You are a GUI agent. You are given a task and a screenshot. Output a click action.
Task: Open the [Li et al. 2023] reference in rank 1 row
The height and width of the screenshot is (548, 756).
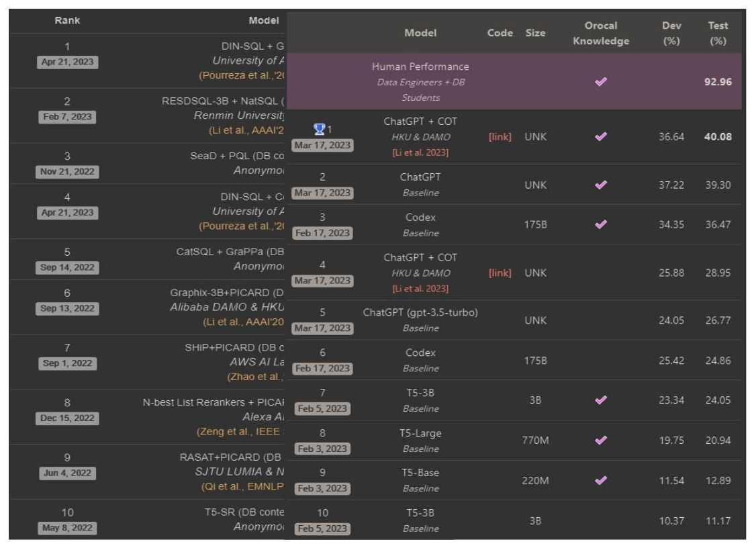(x=420, y=152)
